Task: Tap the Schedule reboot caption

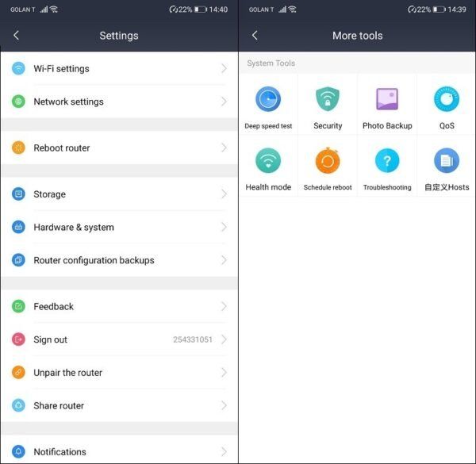Action: pyautogui.click(x=328, y=187)
